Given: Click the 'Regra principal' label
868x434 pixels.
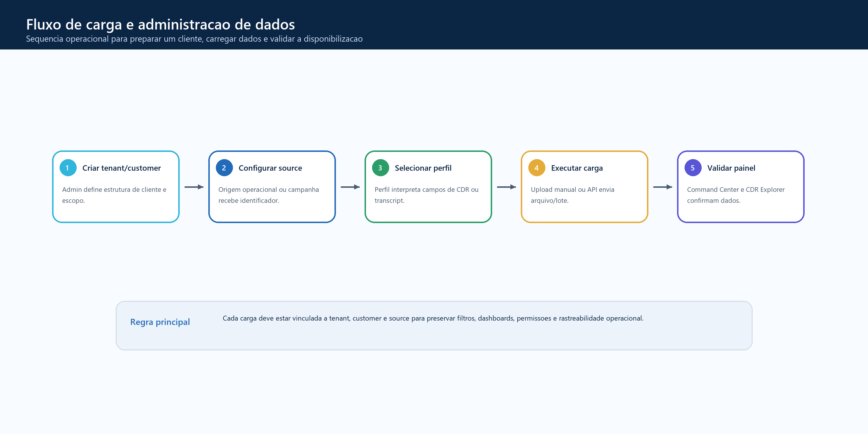Looking at the screenshot, I should pyautogui.click(x=160, y=322).
